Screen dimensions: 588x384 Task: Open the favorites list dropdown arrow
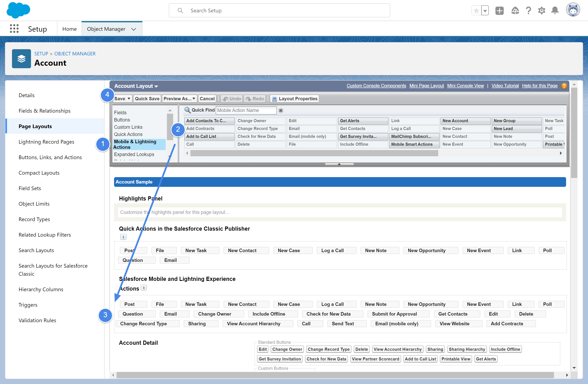pos(485,11)
